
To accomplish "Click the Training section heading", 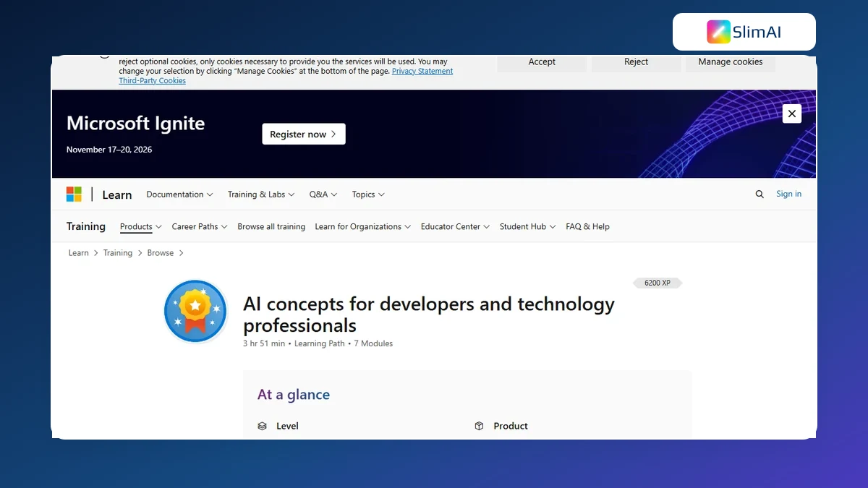I will pos(86,226).
